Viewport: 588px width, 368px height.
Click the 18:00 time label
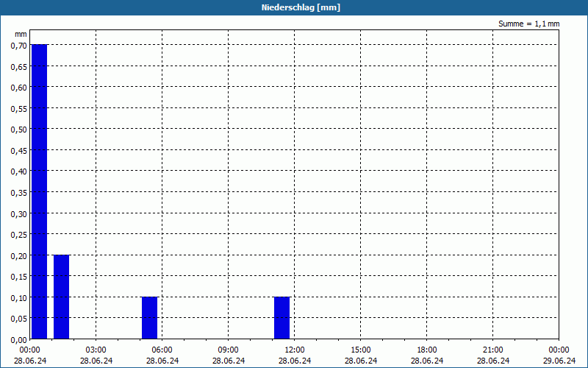point(427,350)
